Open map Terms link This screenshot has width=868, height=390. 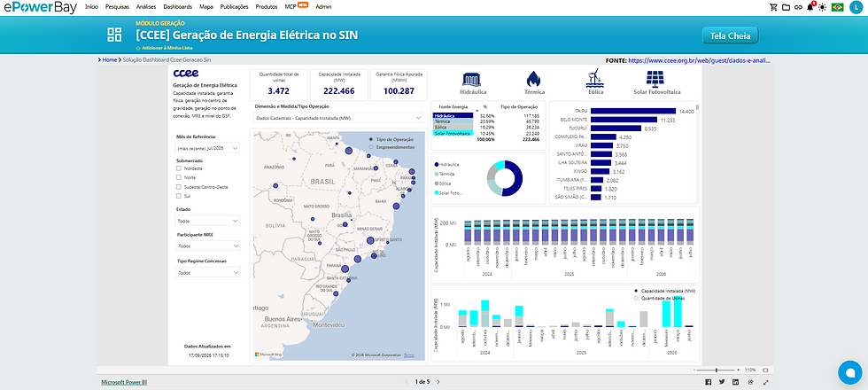pos(408,355)
